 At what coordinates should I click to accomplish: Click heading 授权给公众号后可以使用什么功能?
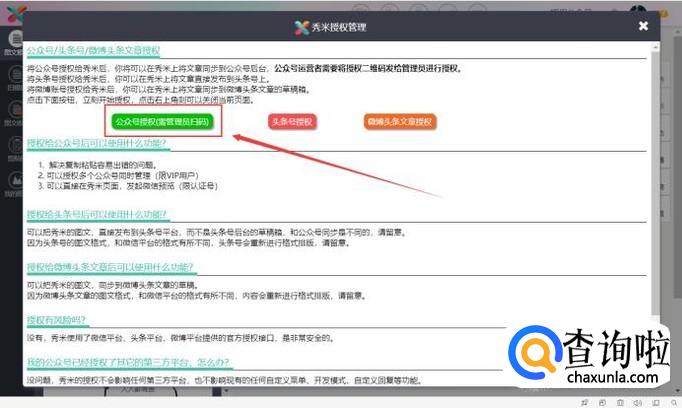97,144
